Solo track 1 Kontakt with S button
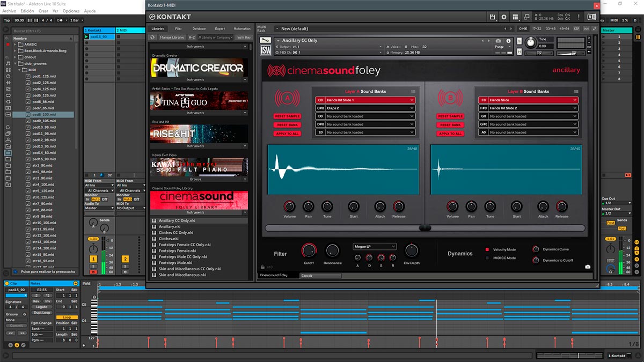Viewport: 644px width, 362px height. click(x=93, y=266)
